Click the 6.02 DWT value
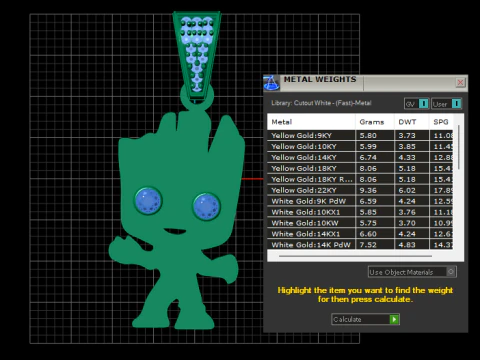480x360 pixels. [x=407, y=190]
